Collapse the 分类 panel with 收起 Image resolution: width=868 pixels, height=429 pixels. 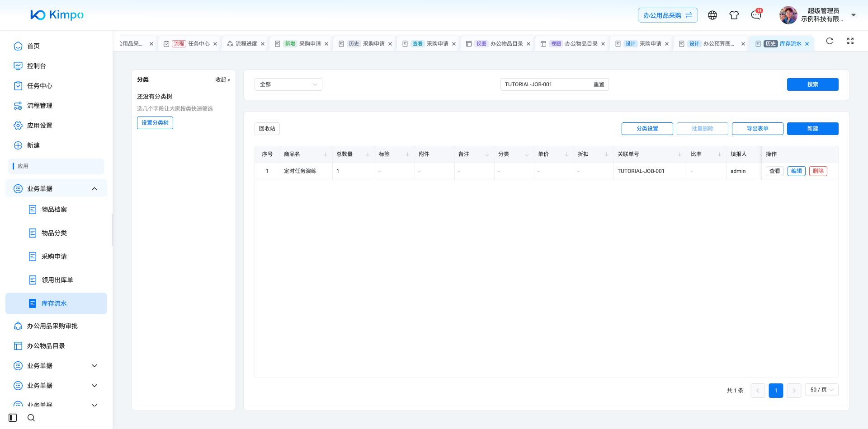tap(222, 80)
